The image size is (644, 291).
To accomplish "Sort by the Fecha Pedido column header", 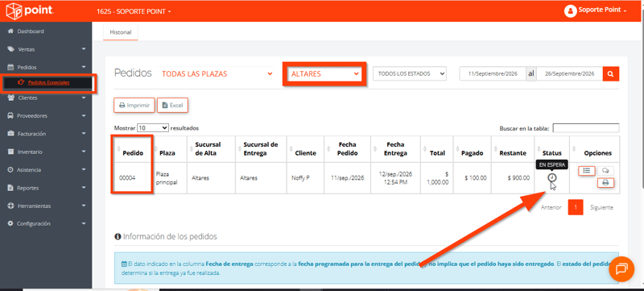I will 348,149.
